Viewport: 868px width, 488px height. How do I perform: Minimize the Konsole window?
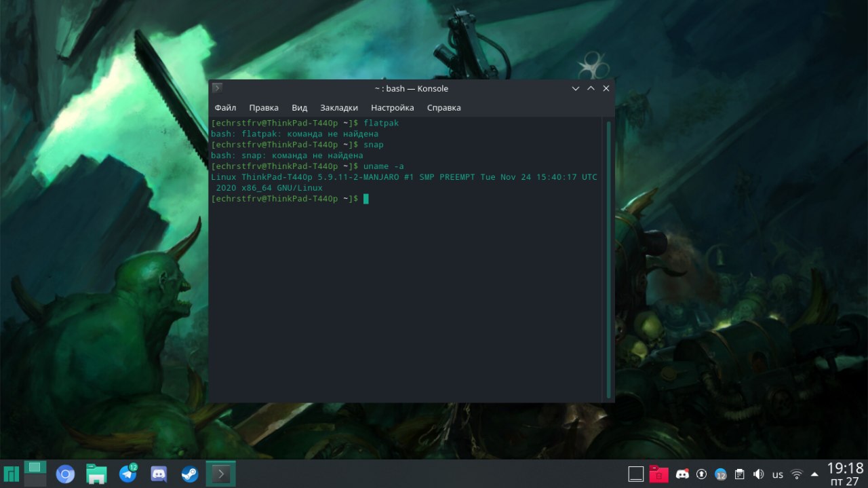(x=576, y=88)
